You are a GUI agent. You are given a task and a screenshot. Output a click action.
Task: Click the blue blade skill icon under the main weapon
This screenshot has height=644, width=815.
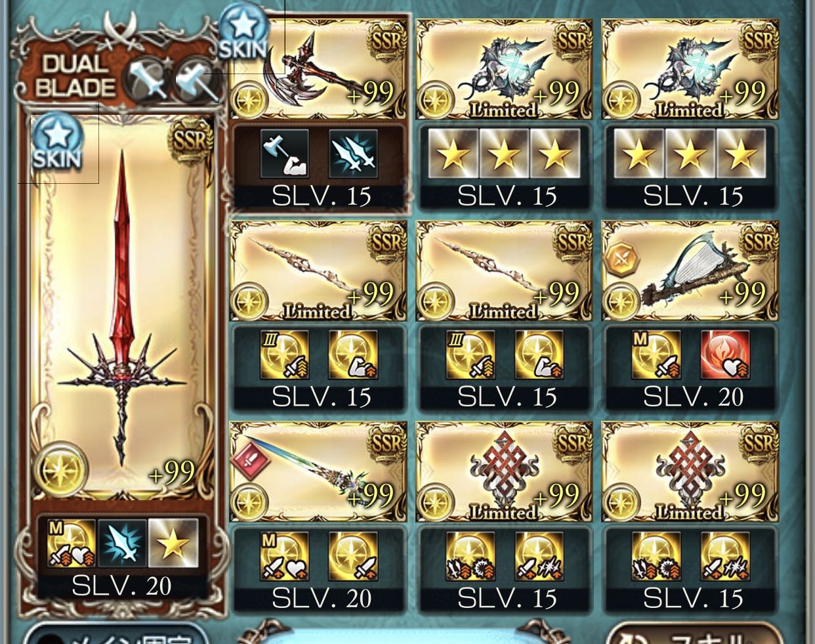point(122,543)
